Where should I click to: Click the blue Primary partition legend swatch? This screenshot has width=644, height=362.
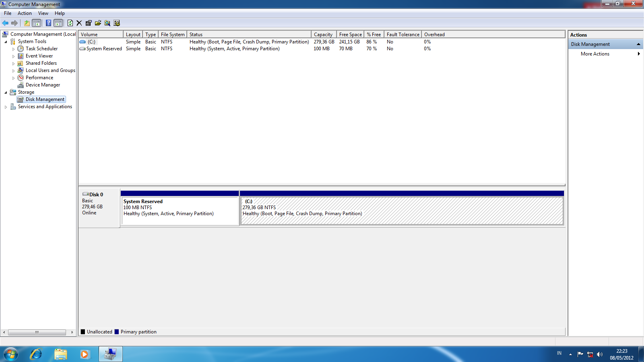click(x=117, y=332)
